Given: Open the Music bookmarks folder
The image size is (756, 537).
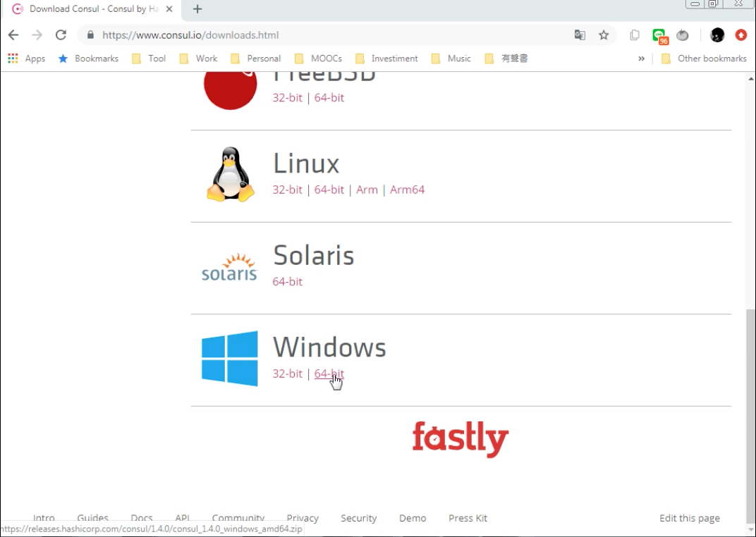Looking at the screenshot, I should [451, 58].
